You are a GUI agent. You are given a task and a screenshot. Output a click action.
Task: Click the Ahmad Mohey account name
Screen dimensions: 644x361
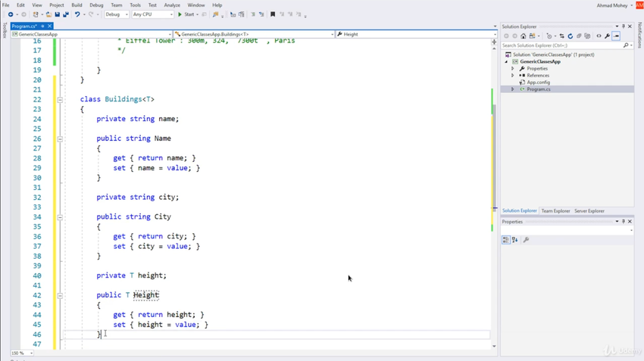pyautogui.click(x=612, y=5)
